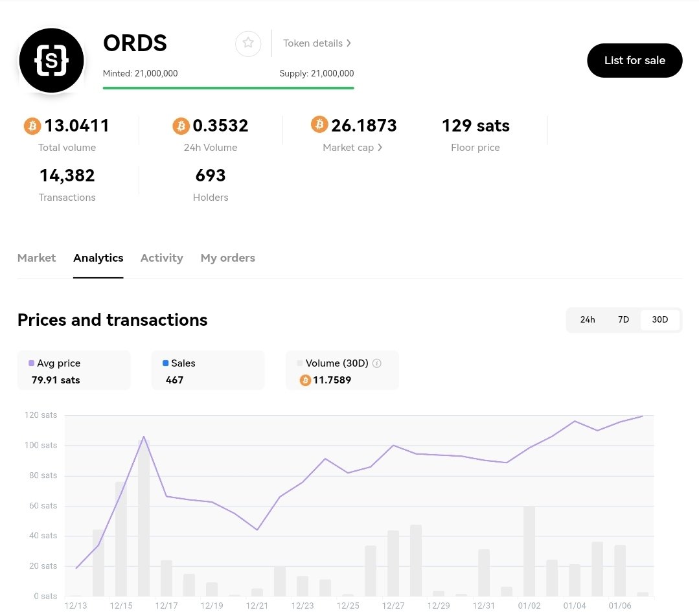Open the My orders tab
This screenshot has height=616, width=699.
[x=227, y=258]
